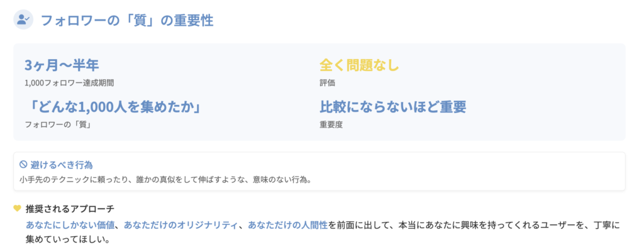Click the 3ヶ月〜半年 stat value
The height and width of the screenshot is (252, 644).
click(x=62, y=65)
